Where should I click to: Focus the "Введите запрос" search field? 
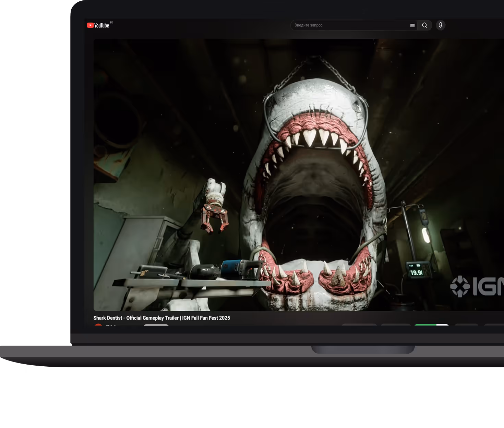pos(350,25)
